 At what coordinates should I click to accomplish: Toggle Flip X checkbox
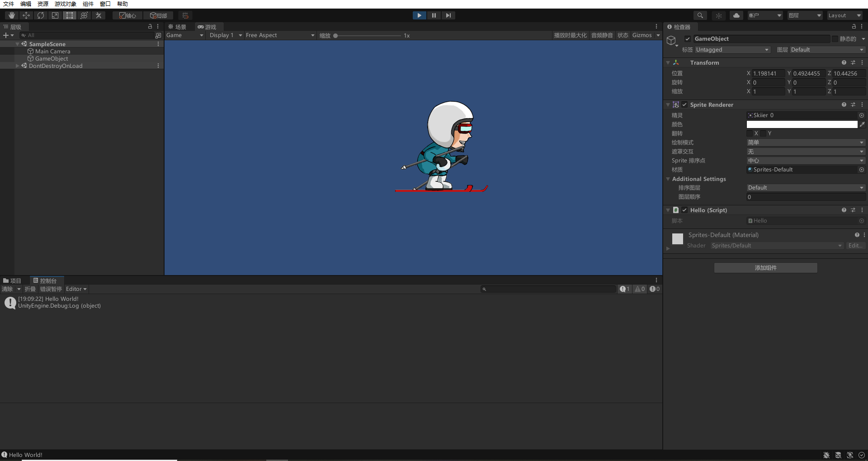[x=750, y=133]
